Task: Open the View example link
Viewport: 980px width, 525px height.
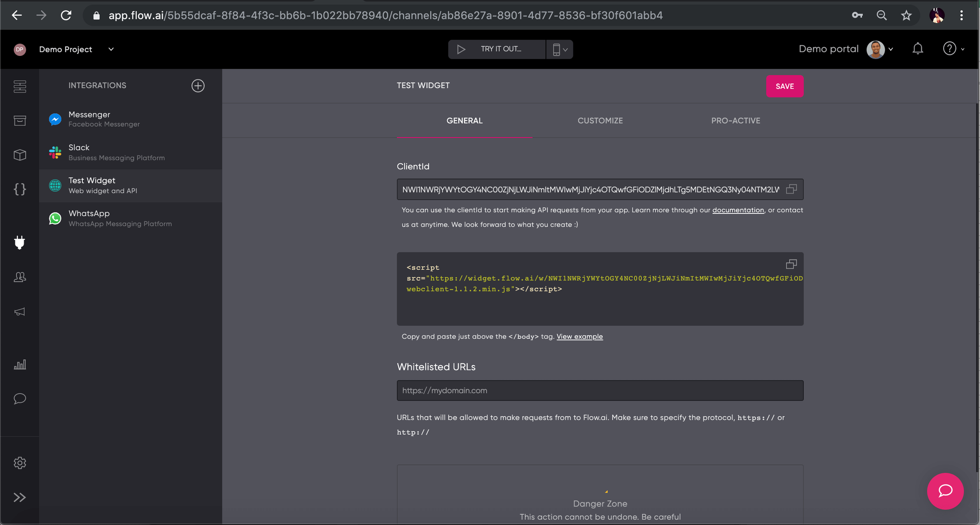Action: click(x=580, y=337)
